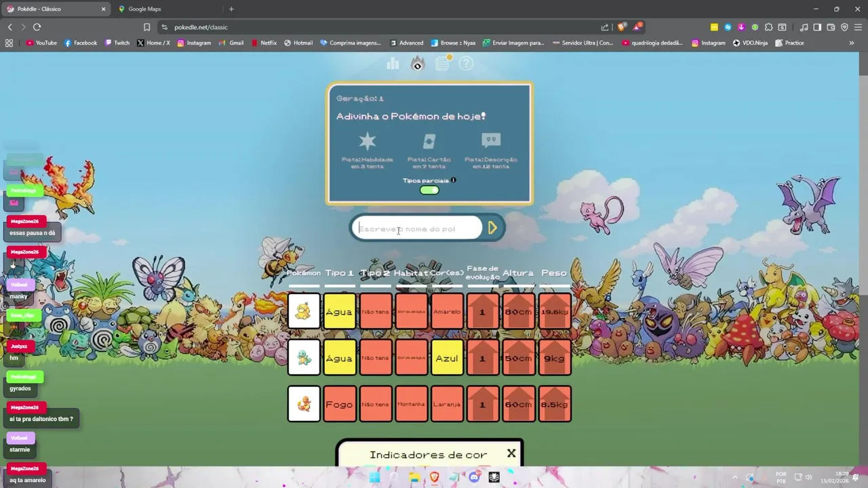Open the Gmail bookmark
Screen dimensions: 868x488
pyautogui.click(x=231, y=43)
